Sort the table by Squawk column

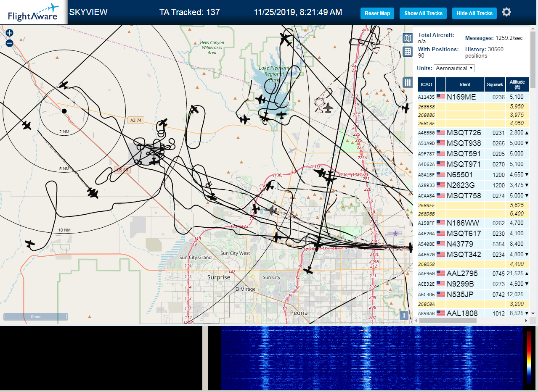click(x=495, y=84)
